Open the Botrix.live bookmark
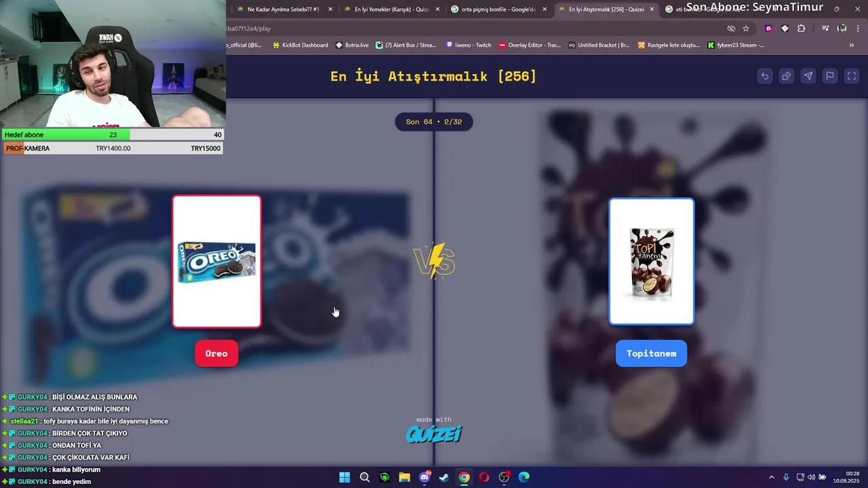 352,45
